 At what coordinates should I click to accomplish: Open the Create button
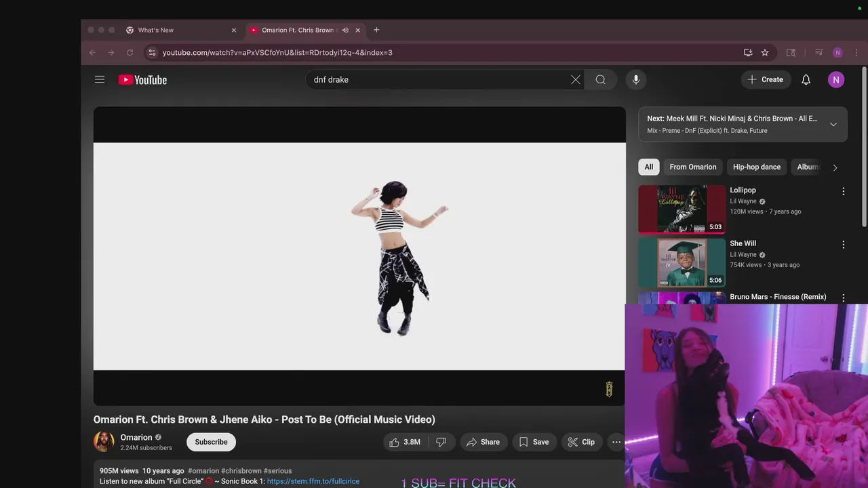[x=765, y=79]
